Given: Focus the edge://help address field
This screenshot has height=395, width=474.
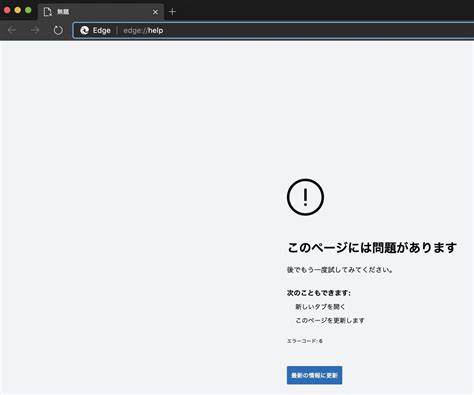Looking at the screenshot, I should point(273,31).
